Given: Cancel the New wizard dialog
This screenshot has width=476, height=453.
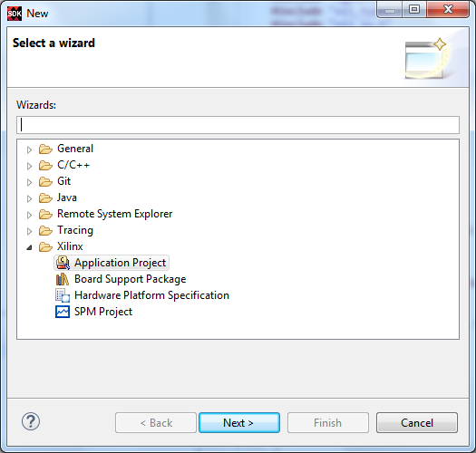Looking at the screenshot, I should click(x=417, y=423).
